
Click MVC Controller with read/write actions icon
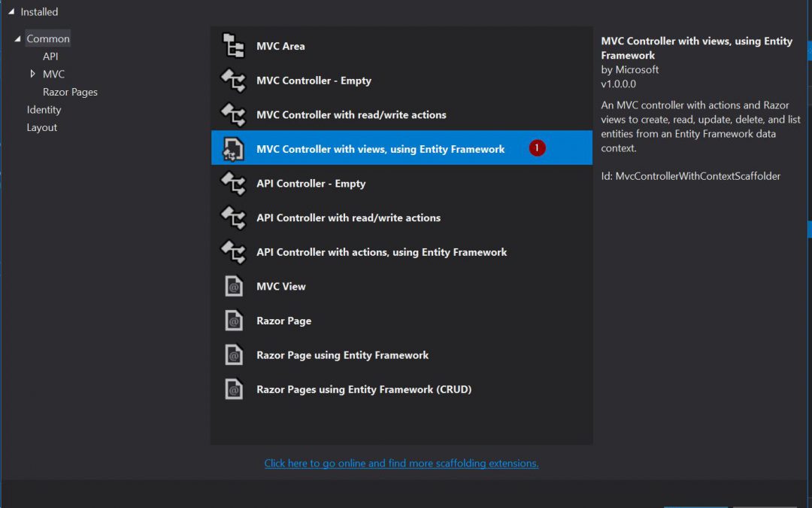pyautogui.click(x=233, y=115)
